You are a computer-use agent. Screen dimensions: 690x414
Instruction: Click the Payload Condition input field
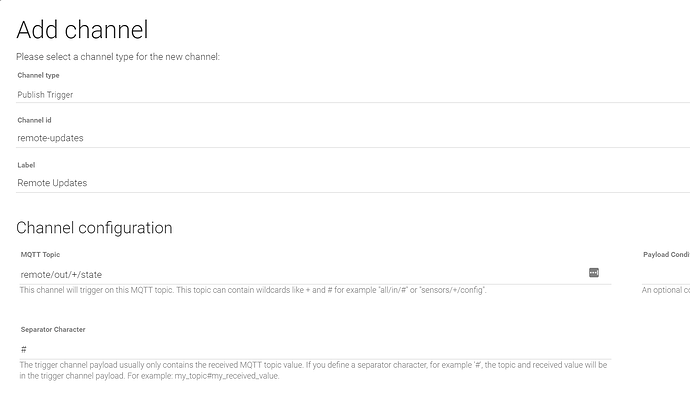pyautogui.click(x=666, y=274)
